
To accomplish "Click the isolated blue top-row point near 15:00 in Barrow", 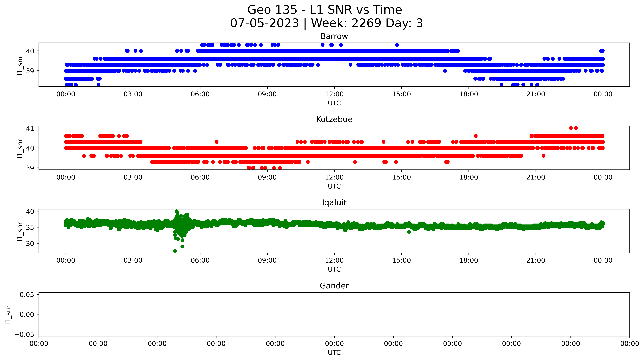I will (397, 45).
